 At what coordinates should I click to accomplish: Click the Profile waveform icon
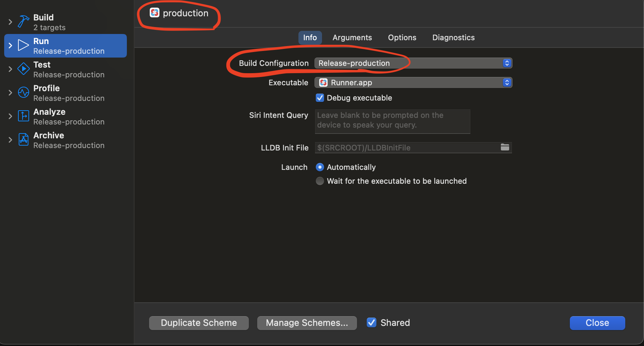point(23,92)
